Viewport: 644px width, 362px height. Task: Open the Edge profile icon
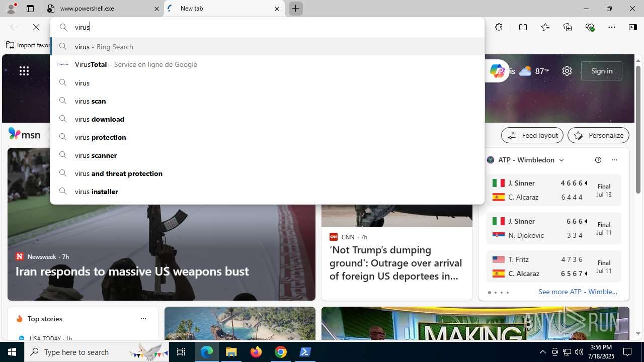pos(11,9)
